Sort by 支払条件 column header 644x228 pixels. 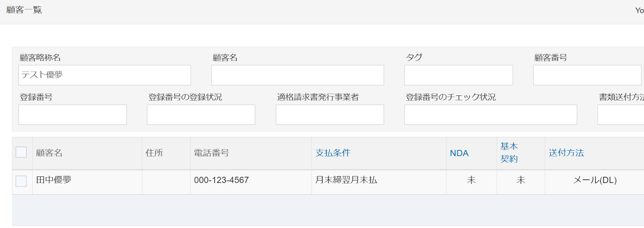coord(333,153)
